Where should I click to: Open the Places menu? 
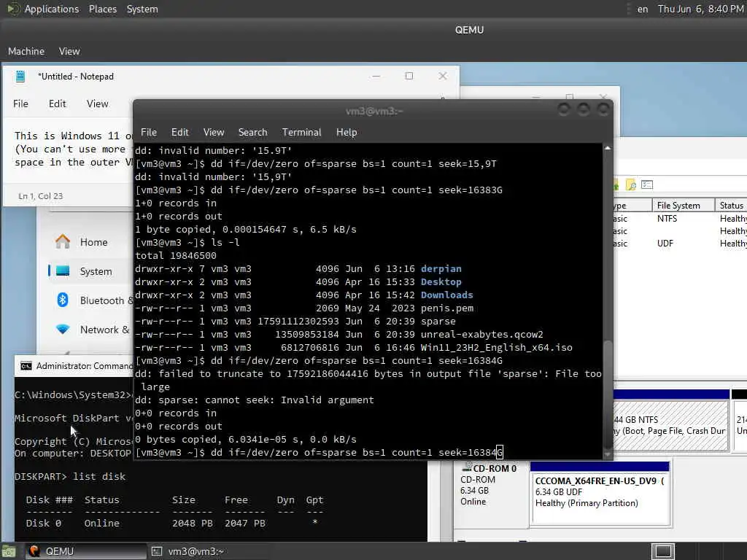(102, 9)
